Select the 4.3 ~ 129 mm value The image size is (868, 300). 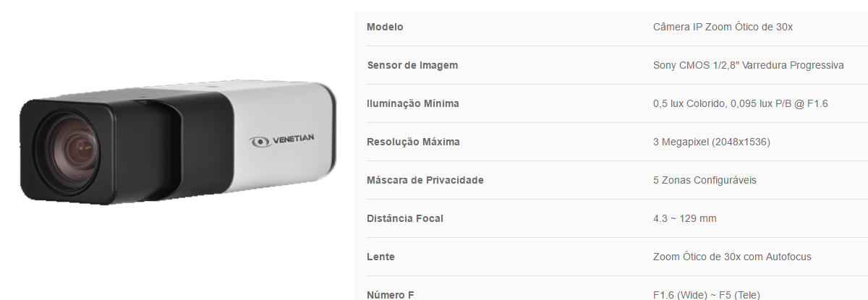tap(684, 218)
